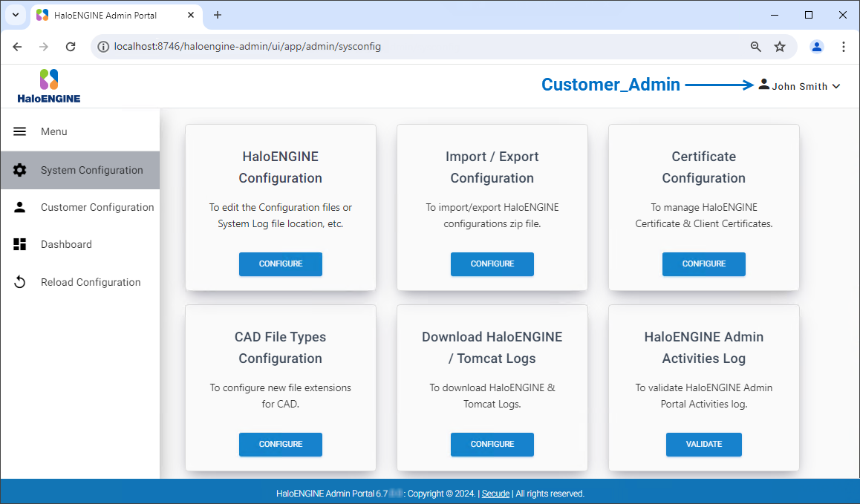Open the browser zoom magnifier icon
The image size is (860, 504).
[x=756, y=47]
